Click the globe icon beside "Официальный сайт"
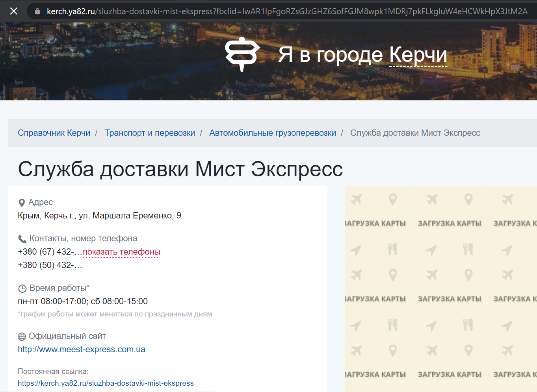Image resolution: width=537 pixels, height=392 pixels. pyautogui.click(x=22, y=337)
